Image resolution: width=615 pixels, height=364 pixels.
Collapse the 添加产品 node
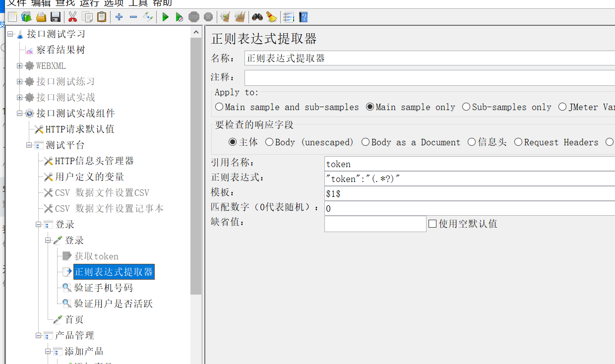pyautogui.click(x=48, y=352)
